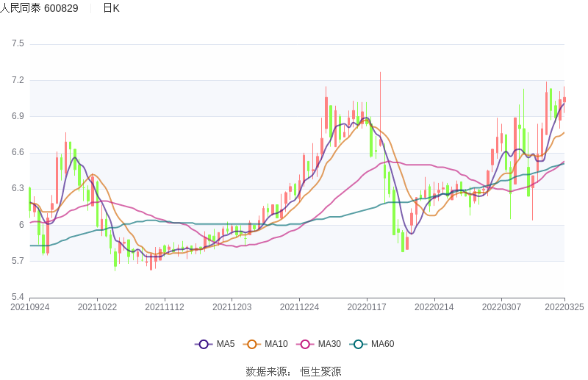Click the 7.5 price axis label
This screenshot has width=588, height=380.
coord(18,44)
